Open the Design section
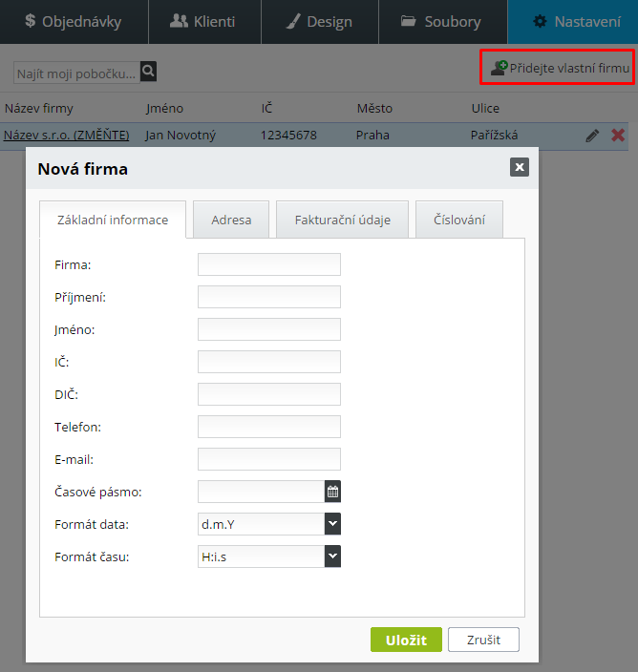Image resolution: width=638 pixels, height=672 pixels. [317, 21]
